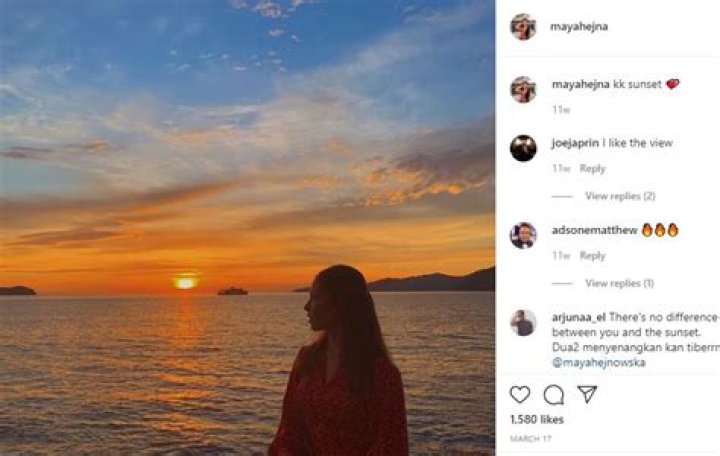
Task: Click joejaprin's avatar
Action: [x=523, y=148]
